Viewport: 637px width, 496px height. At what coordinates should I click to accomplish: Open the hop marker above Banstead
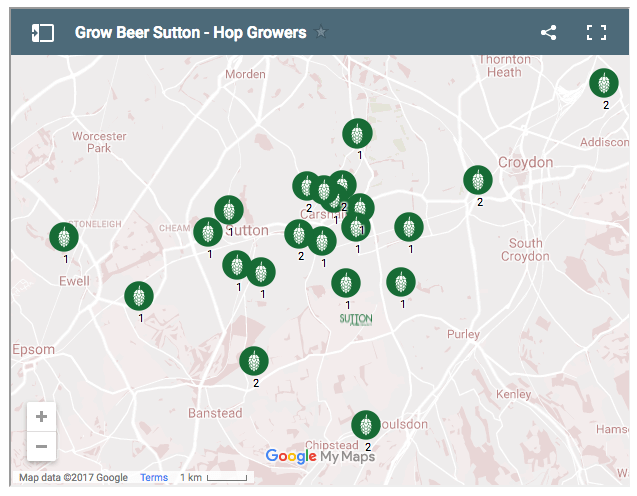pyautogui.click(x=254, y=361)
